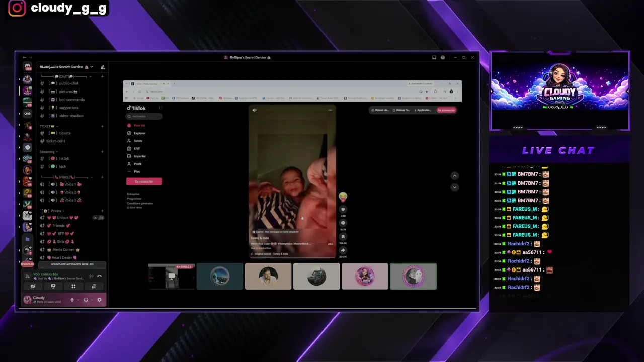Click the TikTok logo

pos(136,108)
